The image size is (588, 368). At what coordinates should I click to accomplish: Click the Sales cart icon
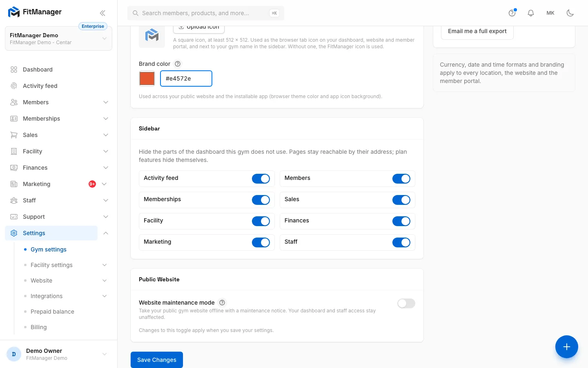point(14,135)
